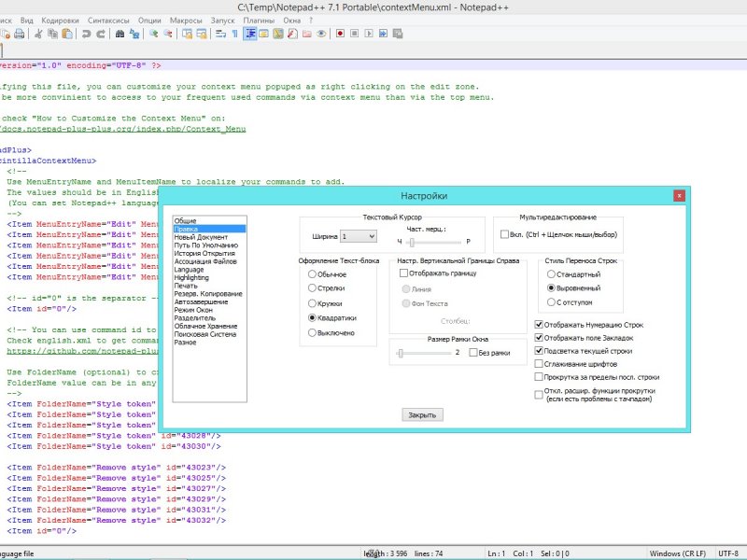747x560 pixels.
Task: Play back the recorded macro icon
Action: pyautogui.click(x=369, y=34)
